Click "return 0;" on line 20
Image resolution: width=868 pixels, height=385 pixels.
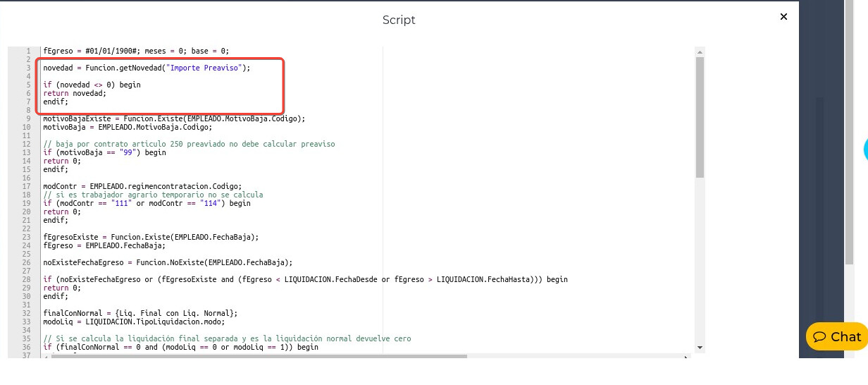[62, 212]
